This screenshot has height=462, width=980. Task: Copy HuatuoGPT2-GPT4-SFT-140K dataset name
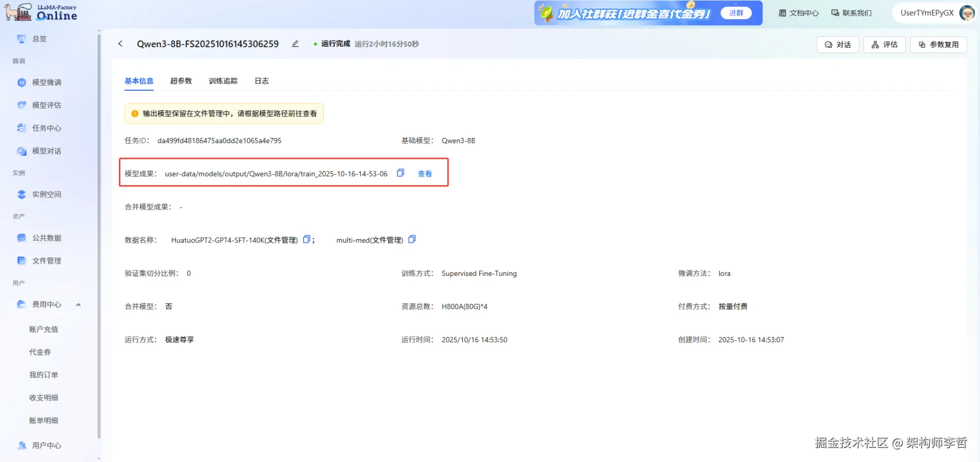307,239
